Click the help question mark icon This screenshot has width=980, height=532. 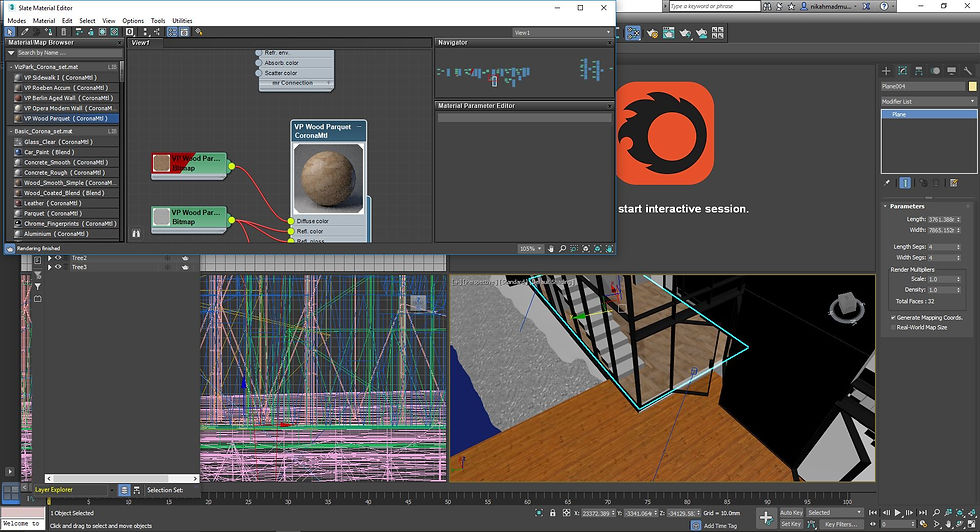884,6
